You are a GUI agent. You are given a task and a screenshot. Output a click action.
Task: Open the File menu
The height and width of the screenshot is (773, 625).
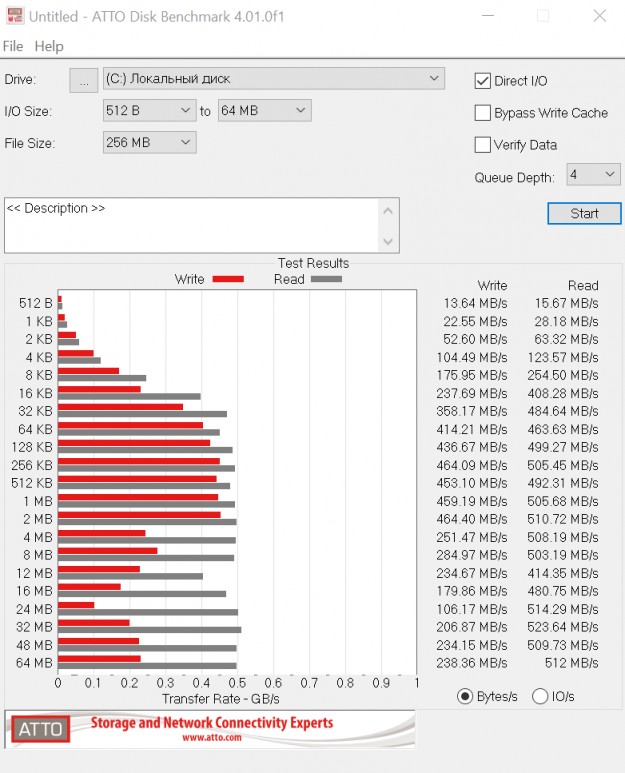click(13, 46)
